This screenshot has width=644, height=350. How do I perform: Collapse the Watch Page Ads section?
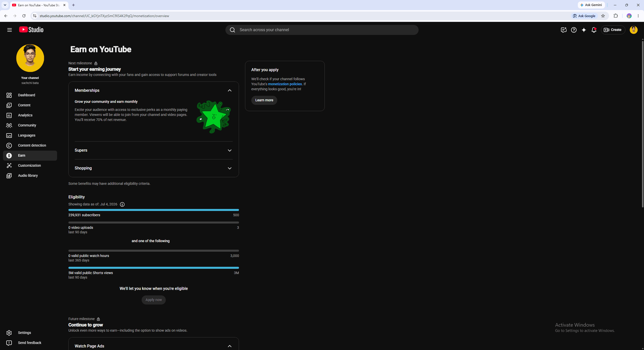click(229, 346)
